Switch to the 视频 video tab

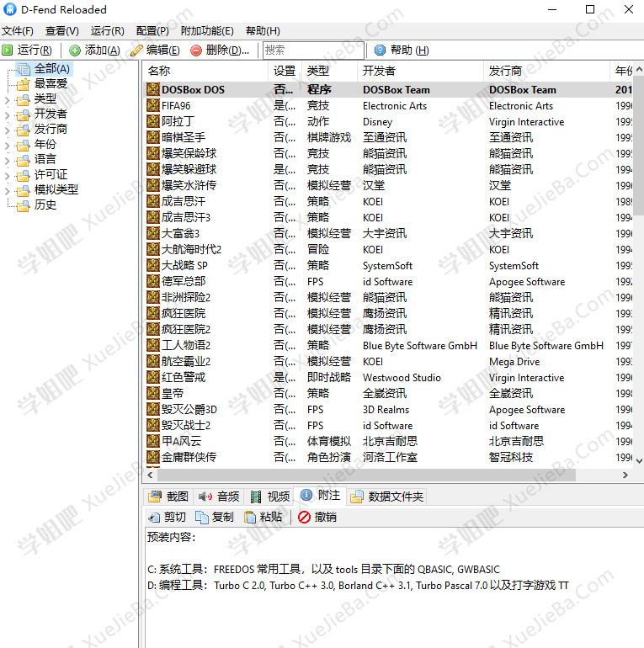pyautogui.click(x=270, y=497)
